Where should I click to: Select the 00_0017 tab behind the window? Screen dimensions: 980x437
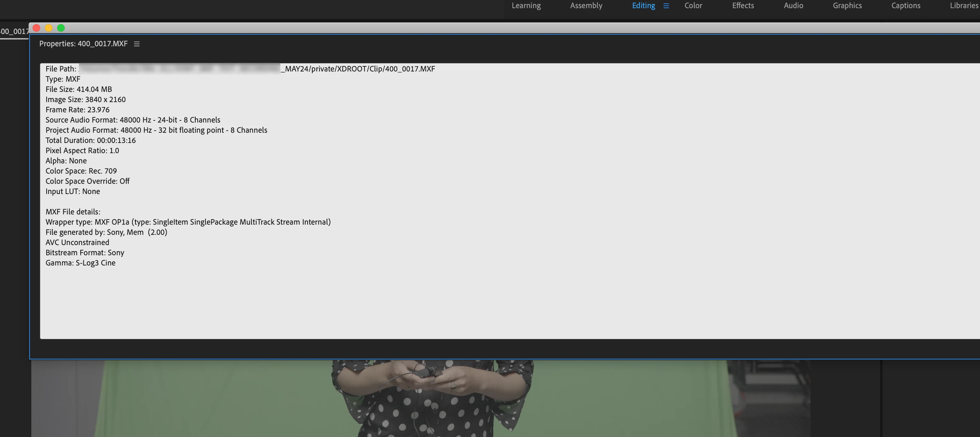[x=14, y=32]
